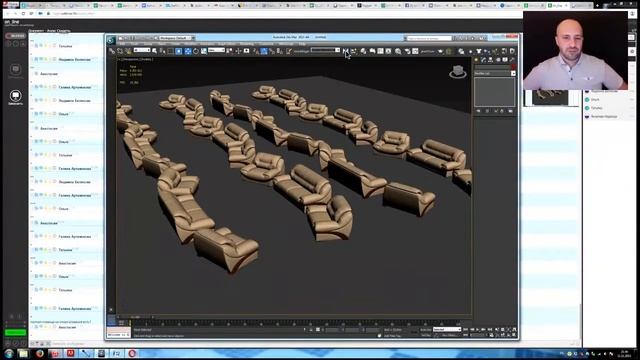Toggle Keyboard Shortcut Override
The image size is (640, 360).
[x=246, y=51]
